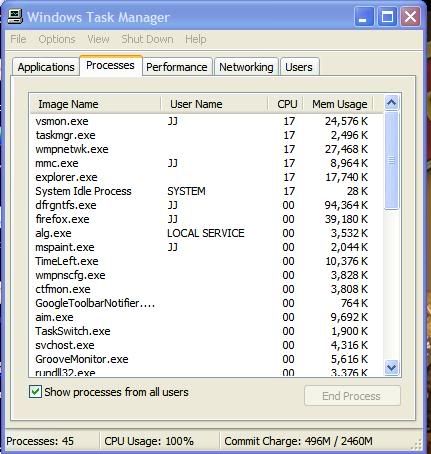Viewport: 431px width, 454px height.
Task: Click the scrollbar down arrow
Action: (391, 367)
